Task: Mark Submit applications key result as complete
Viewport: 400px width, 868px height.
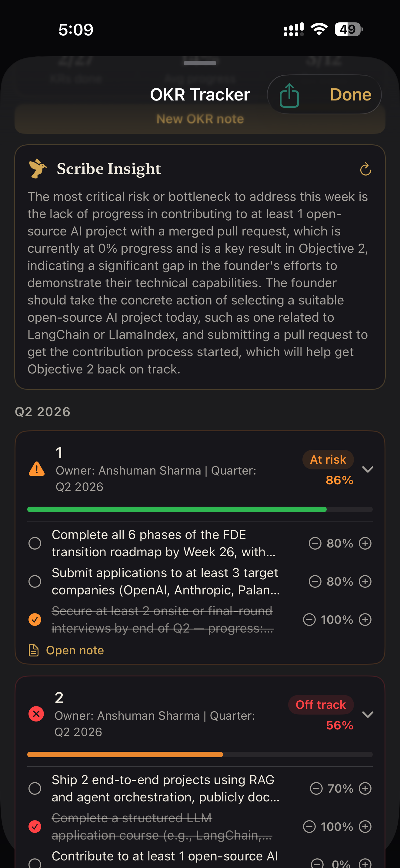Action: pyautogui.click(x=35, y=581)
